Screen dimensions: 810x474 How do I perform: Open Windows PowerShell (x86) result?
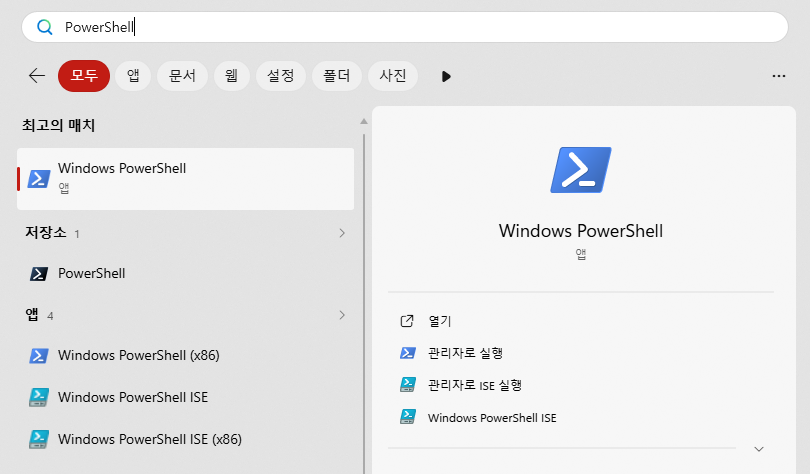(x=185, y=356)
